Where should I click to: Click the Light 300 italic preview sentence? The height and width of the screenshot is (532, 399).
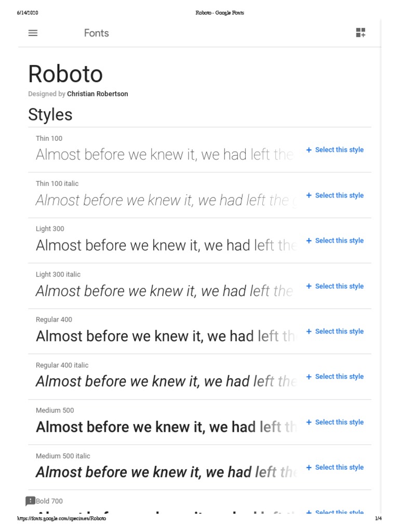pyautogui.click(x=164, y=291)
